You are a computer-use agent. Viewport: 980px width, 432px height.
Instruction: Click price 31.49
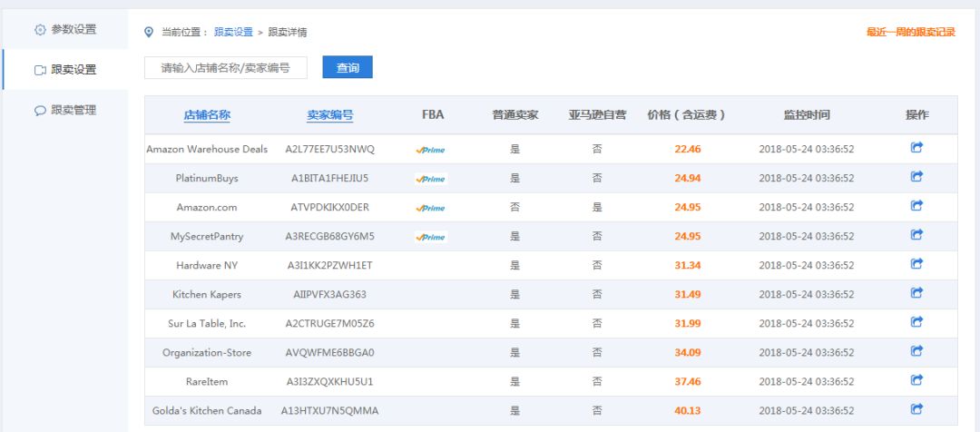click(x=688, y=294)
